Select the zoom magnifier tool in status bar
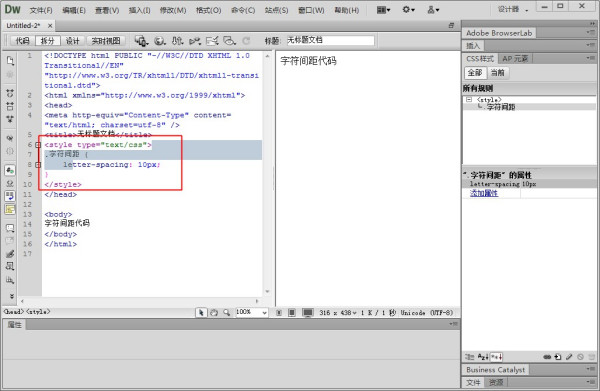 pos(227,313)
